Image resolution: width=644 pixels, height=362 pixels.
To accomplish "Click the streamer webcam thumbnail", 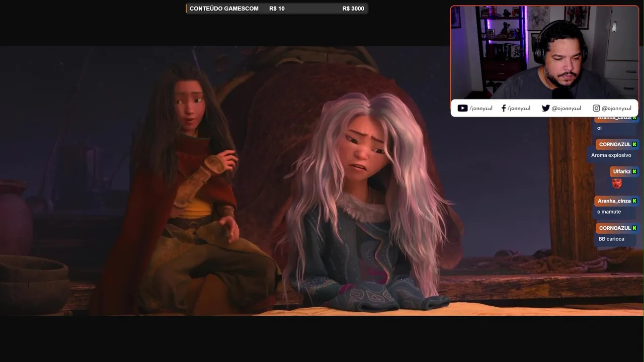I will [x=544, y=52].
